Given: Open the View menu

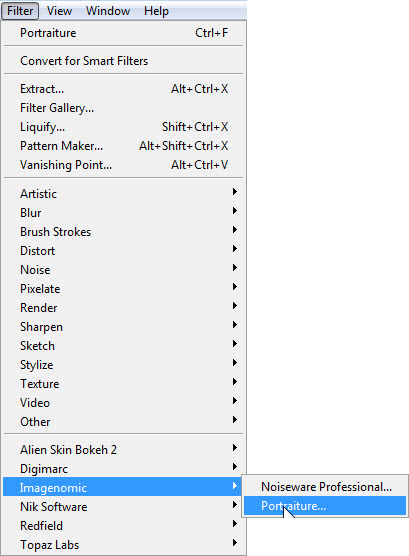Looking at the screenshot, I should [59, 11].
